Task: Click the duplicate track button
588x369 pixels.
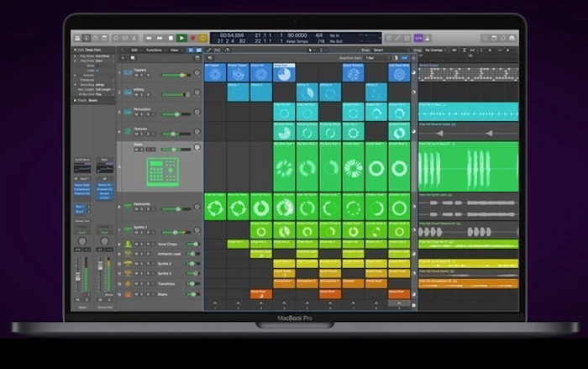Action: point(133,58)
